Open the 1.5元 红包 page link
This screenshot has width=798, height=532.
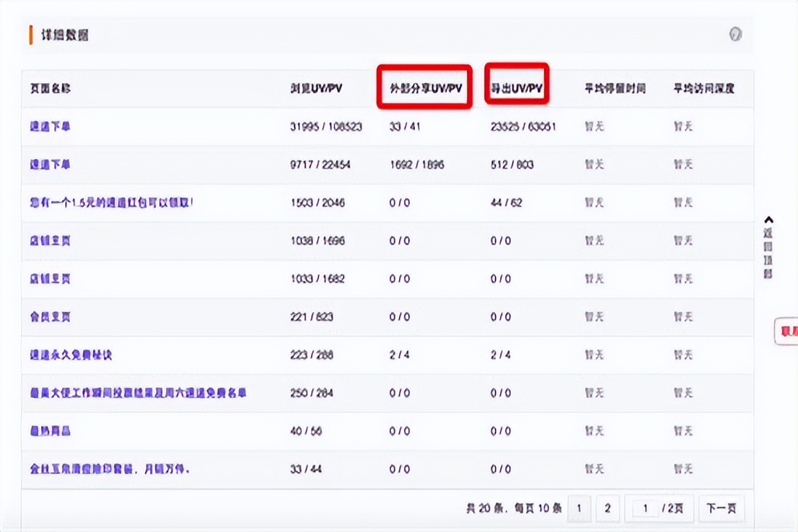click(x=112, y=202)
